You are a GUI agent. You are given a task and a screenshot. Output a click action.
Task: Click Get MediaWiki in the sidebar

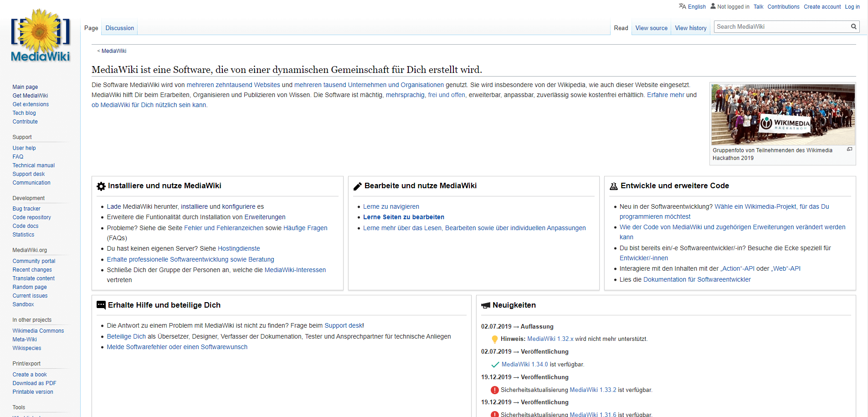(x=30, y=96)
